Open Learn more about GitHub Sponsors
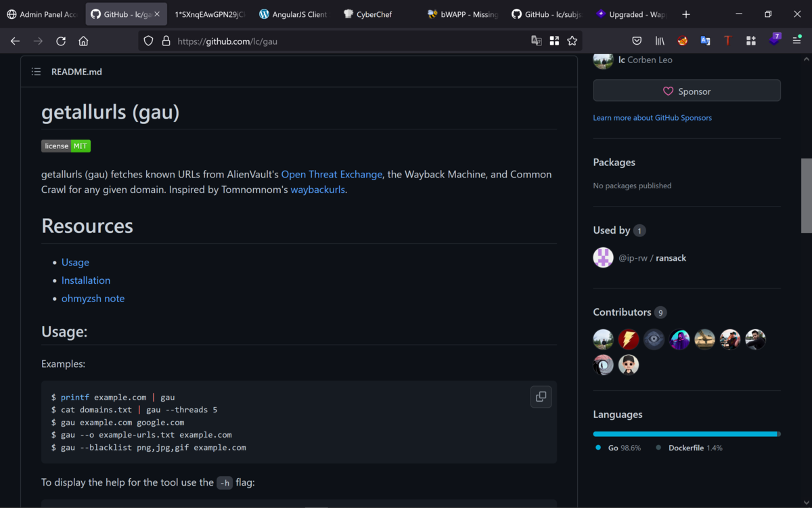This screenshot has width=812, height=508. (x=652, y=118)
